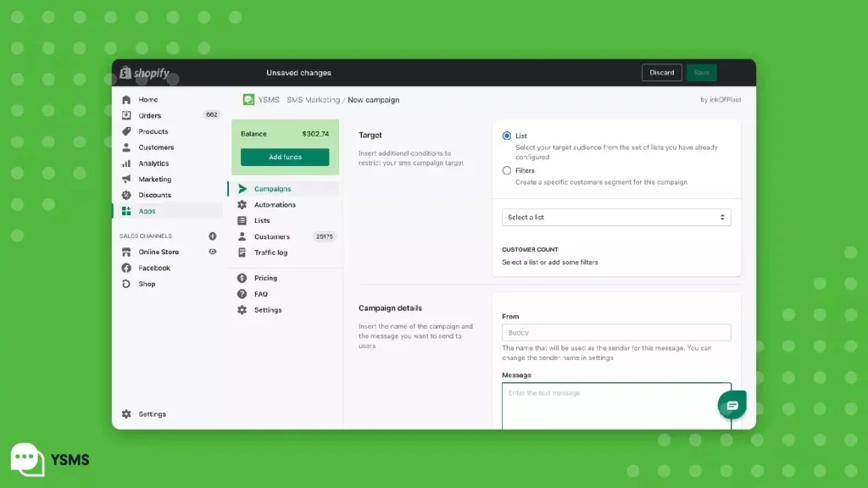Viewport: 868px width, 488px height.
Task: Open the 'Select a list' dropdown
Action: pyautogui.click(x=616, y=218)
